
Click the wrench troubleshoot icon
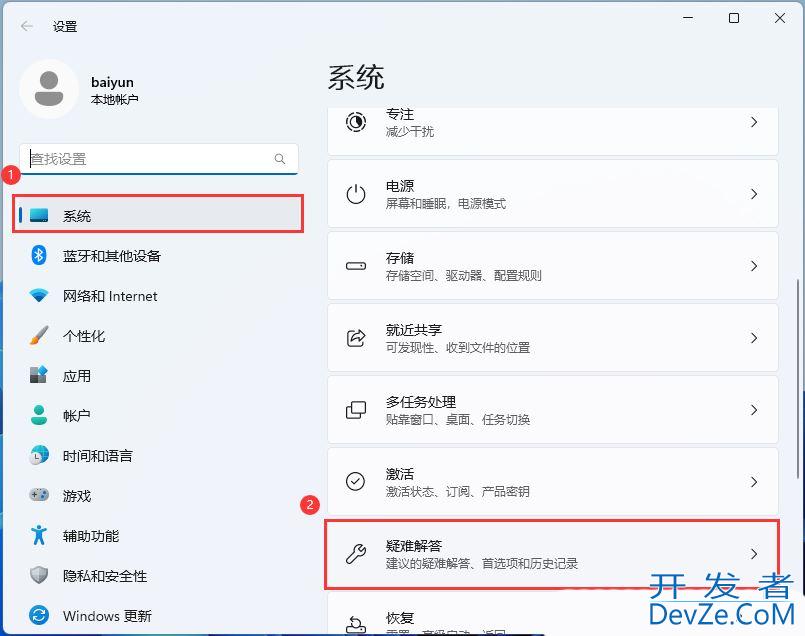click(x=356, y=554)
